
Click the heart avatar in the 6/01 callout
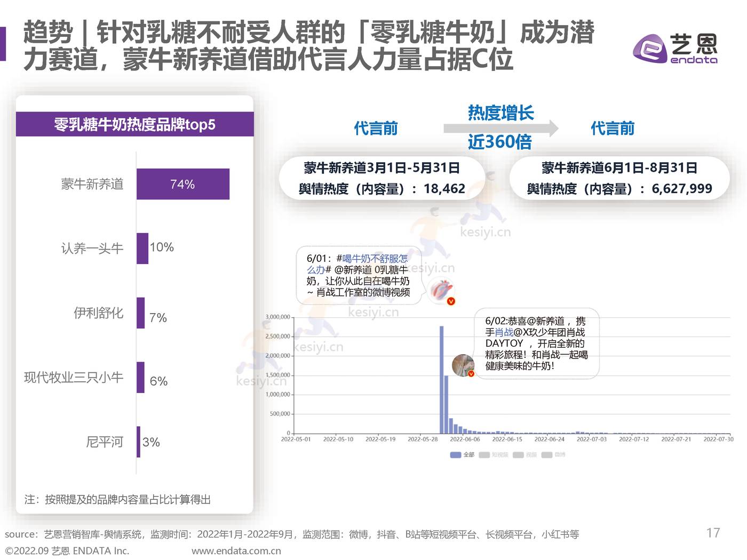tap(442, 291)
